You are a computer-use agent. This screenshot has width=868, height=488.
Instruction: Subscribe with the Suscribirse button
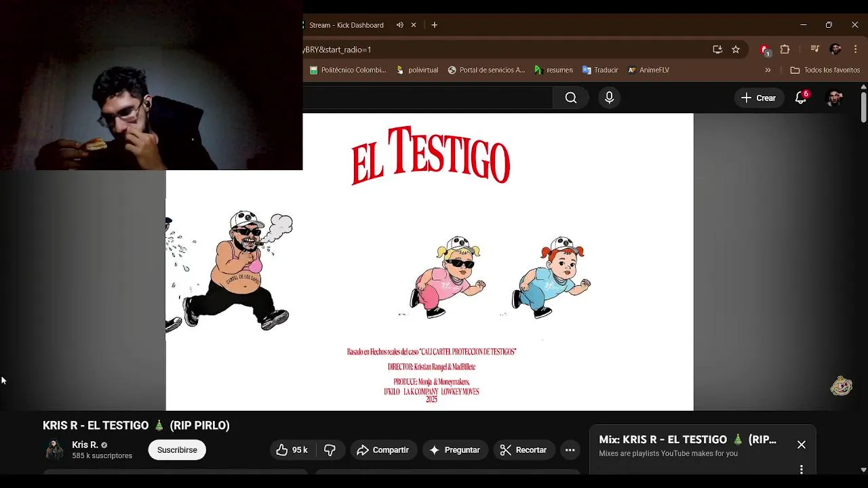tap(177, 450)
